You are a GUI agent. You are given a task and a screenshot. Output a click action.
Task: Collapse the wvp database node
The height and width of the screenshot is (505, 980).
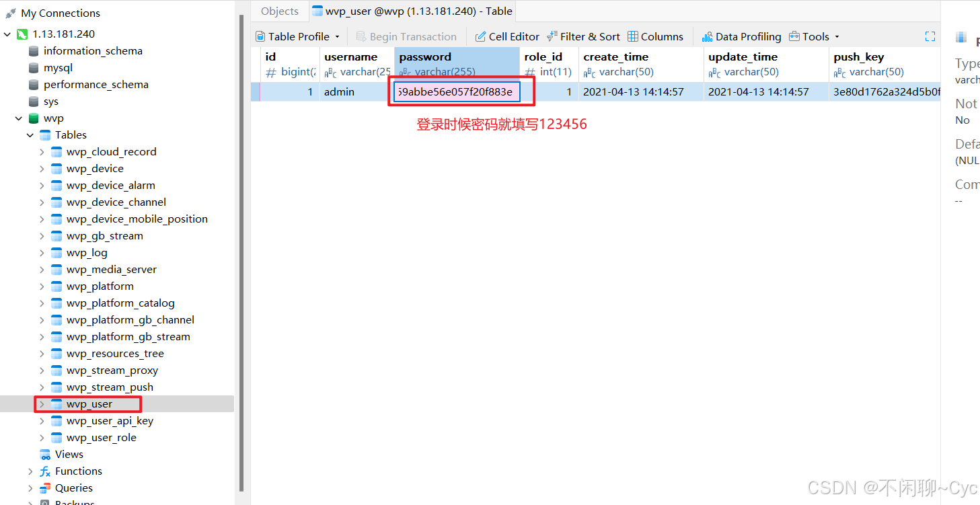point(18,118)
